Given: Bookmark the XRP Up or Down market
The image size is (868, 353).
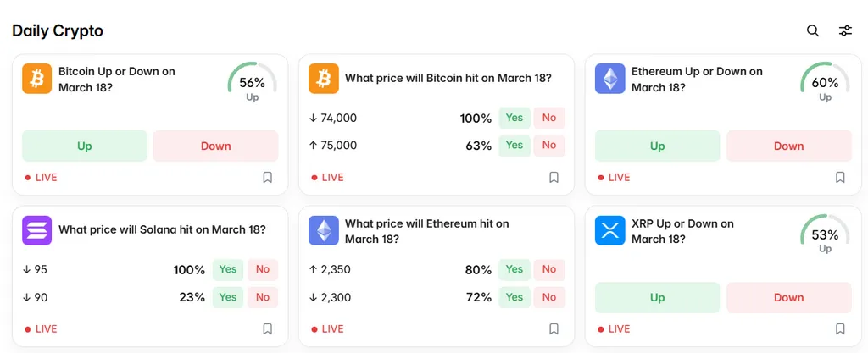Looking at the screenshot, I should (840, 328).
